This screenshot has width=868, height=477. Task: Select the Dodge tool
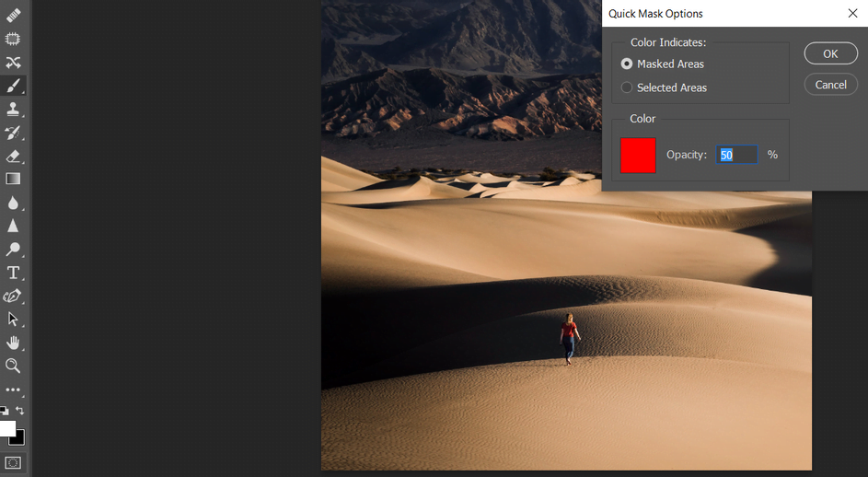point(13,250)
